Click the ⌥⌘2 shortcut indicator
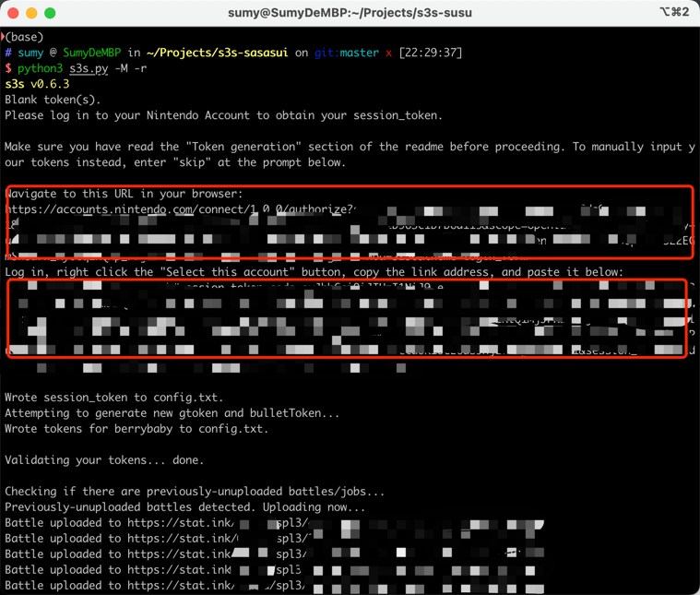 click(x=674, y=13)
